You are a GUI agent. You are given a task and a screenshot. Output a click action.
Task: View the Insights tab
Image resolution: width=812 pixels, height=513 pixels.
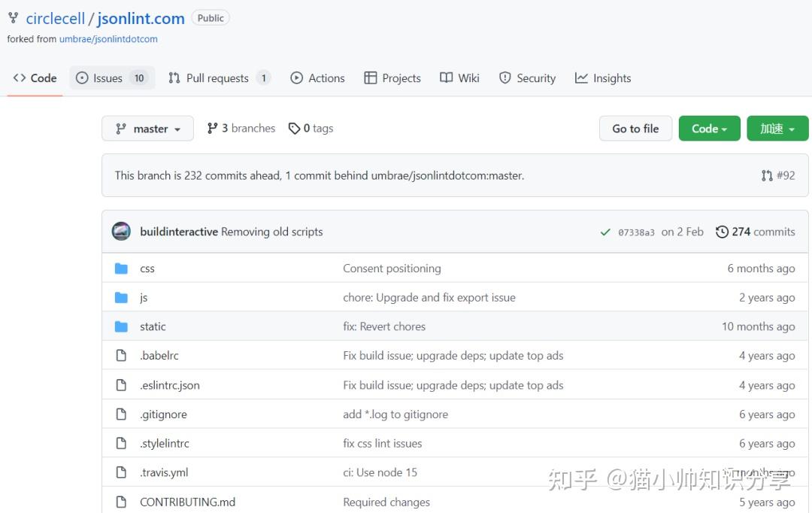click(x=603, y=78)
